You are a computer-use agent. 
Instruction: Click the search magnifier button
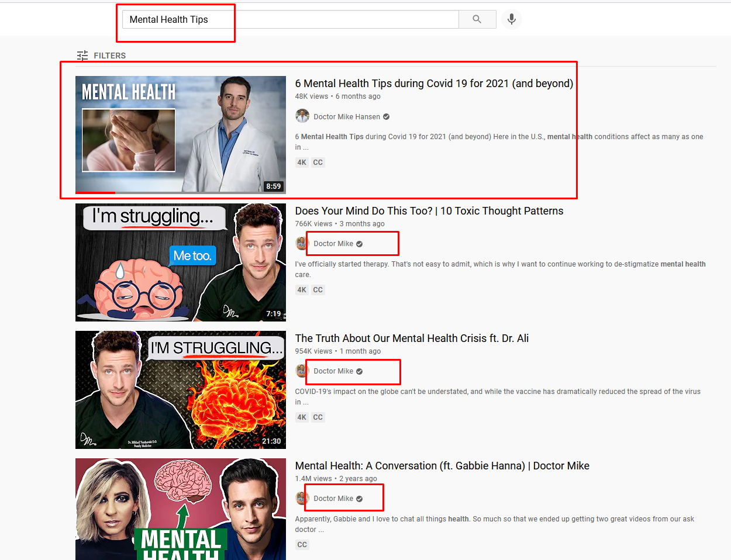click(x=477, y=19)
